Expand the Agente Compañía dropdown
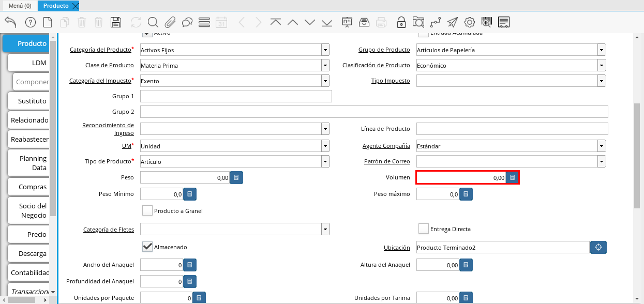Viewport: 644px width, 304px height. pyautogui.click(x=602, y=146)
